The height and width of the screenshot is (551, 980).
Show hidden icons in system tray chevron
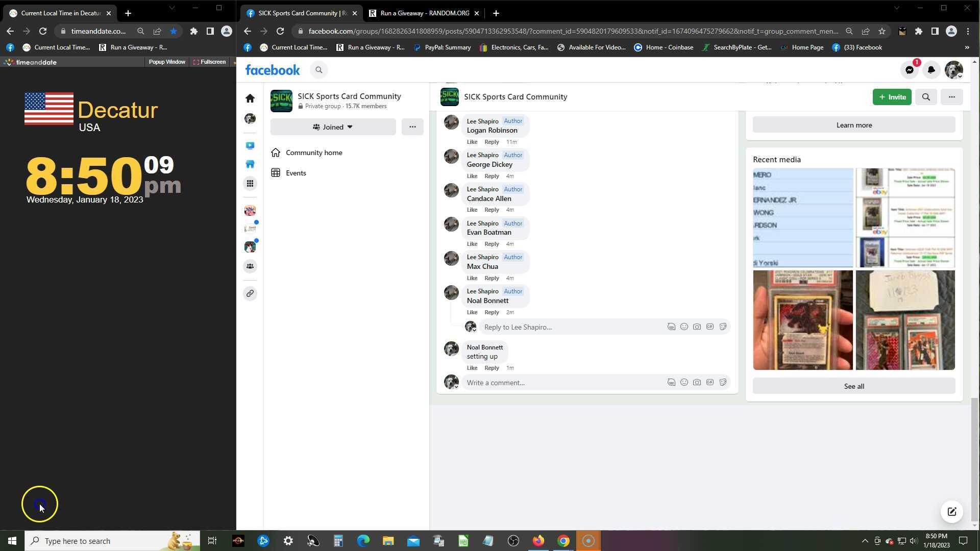point(865,541)
